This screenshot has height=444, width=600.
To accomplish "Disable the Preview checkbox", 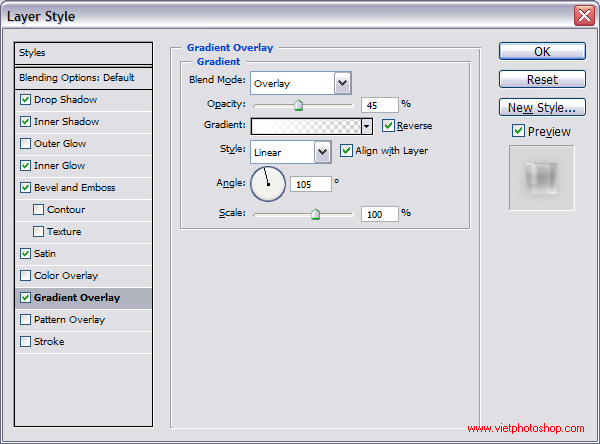I will pyautogui.click(x=518, y=131).
